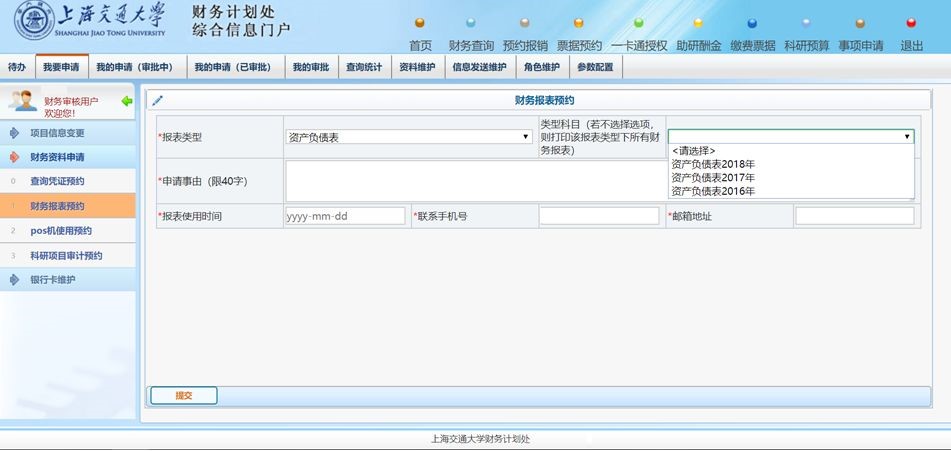This screenshot has height=451, width=951.
Task: Open 财务查询 via its cyan ball icon
Action: tap(471, 23)
